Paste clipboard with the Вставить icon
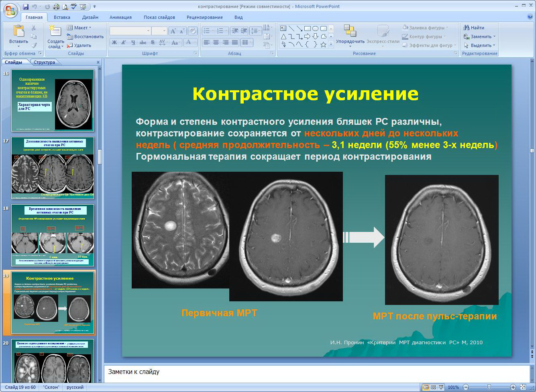This screenshot has height=392, width=536. pyautogui.click(x=18, y=31)
